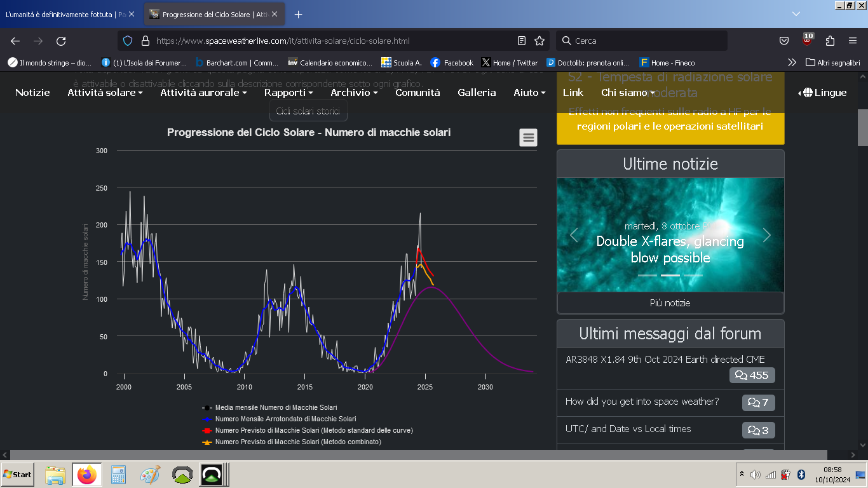Open the Extensions puzzle icon
868x488 pixels.
(x=830, y=41)
